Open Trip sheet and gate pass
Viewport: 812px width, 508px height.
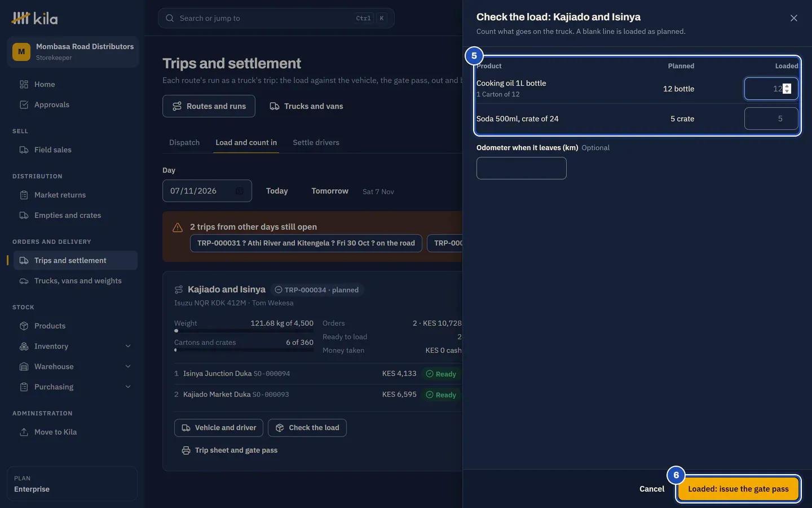230,450
